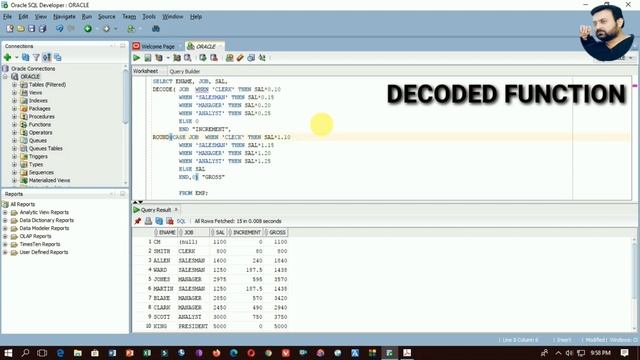The width and height of the screenshot is (640, 360).
Task: Open the File menu
Action: click(x=7, y=17)
